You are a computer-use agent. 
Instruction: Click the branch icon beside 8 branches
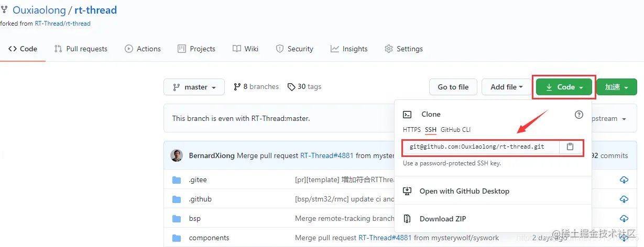point(237,87)
